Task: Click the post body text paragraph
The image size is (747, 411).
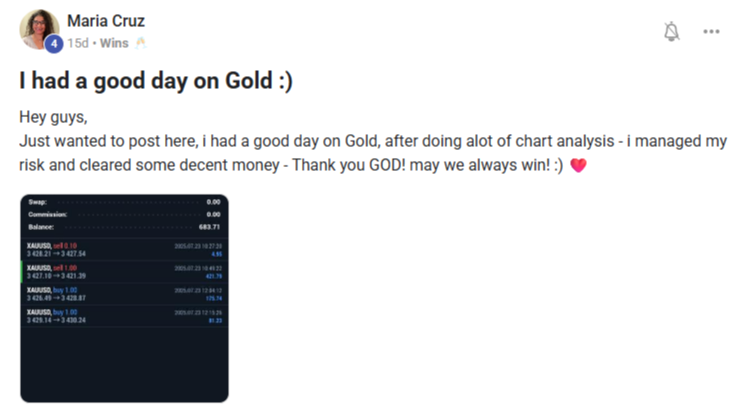Action: point(373,141)
